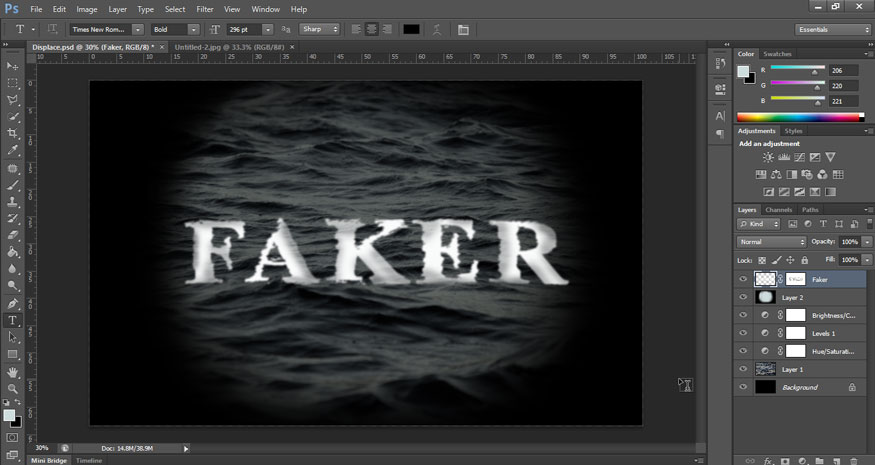The image size is (875, 465).
Task: Hide Layer 1
Action: 743,368
